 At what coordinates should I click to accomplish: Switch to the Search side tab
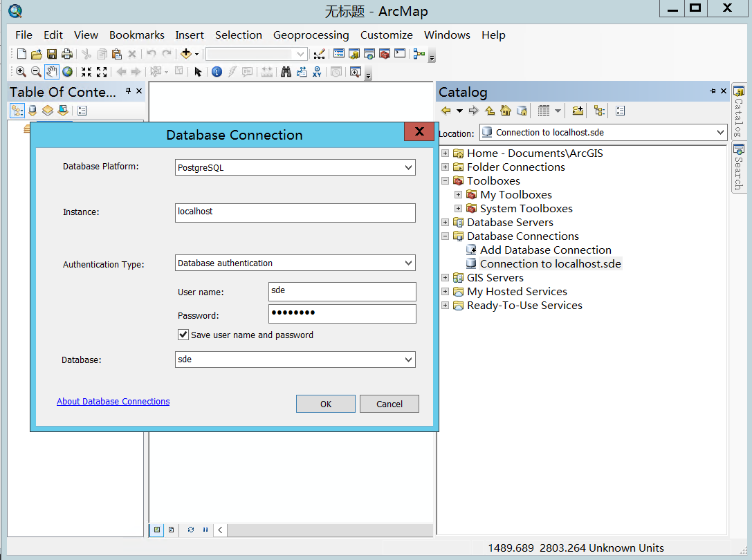[738, 167]
